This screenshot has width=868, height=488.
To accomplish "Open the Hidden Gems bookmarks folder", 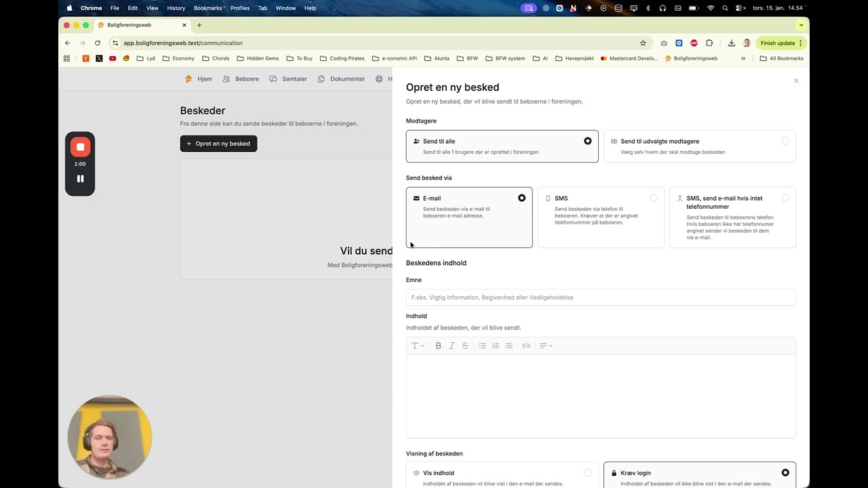I will pos(258,58).
